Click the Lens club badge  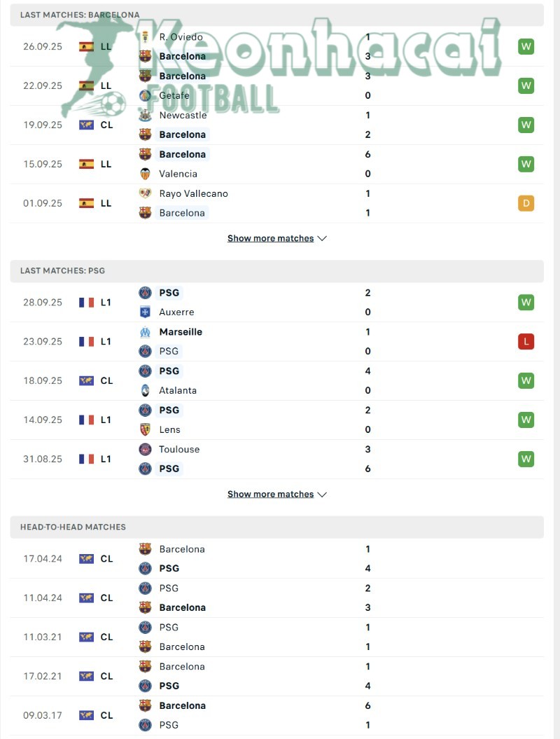coord(145,430)
